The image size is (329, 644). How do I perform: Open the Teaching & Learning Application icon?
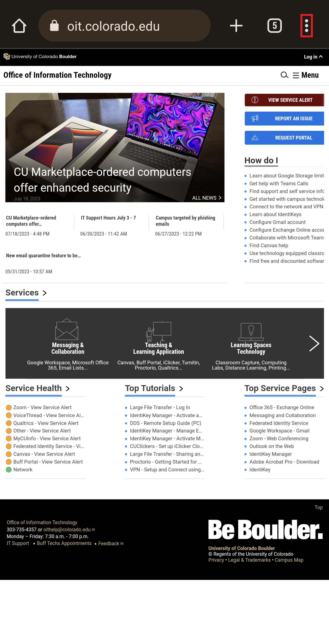coord(158,331)
